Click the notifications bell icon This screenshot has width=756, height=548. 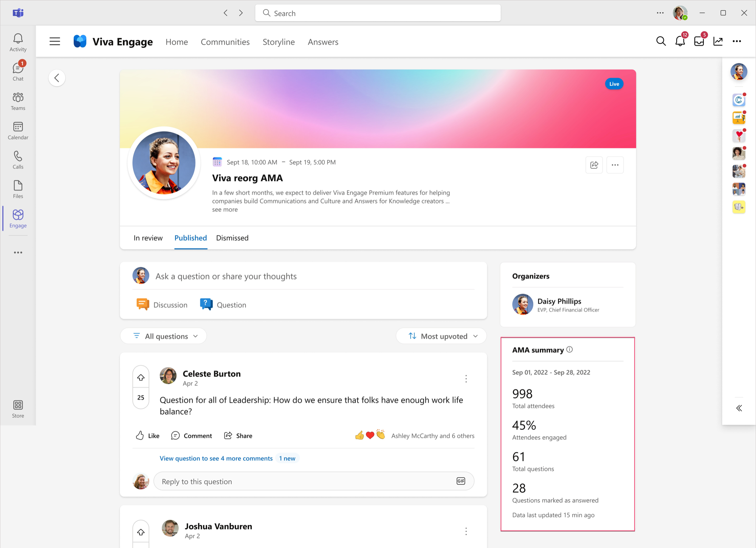pyautogui.click(x=680, y=41)
